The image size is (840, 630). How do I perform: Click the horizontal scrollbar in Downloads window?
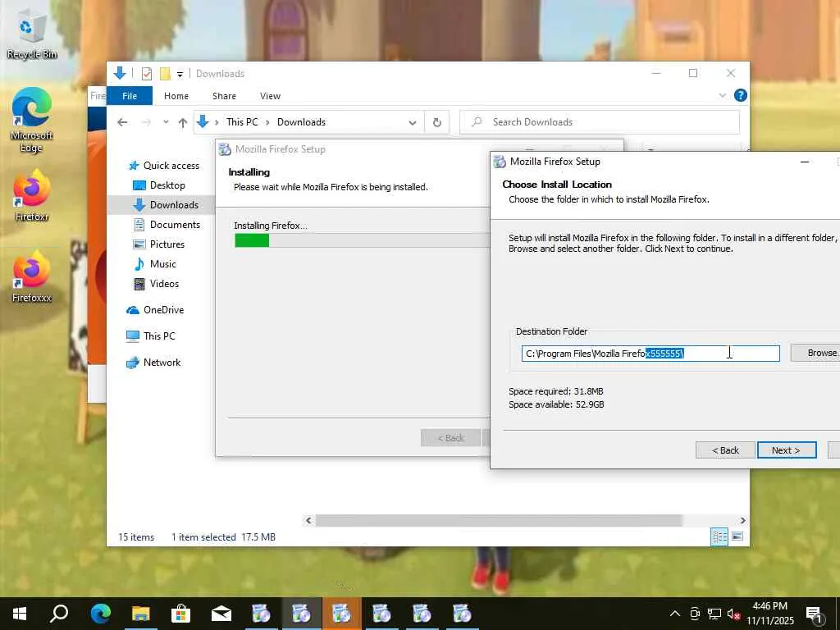pos(498,520)
